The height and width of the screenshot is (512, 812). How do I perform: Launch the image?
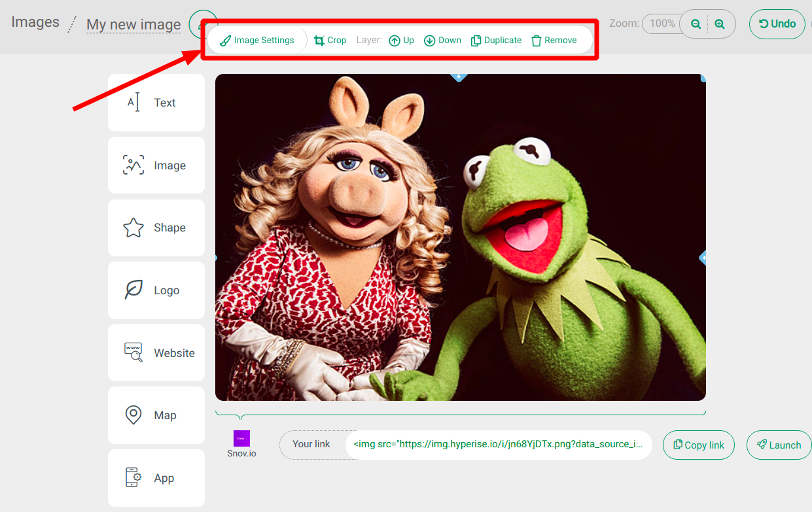(x=779, y=445)
